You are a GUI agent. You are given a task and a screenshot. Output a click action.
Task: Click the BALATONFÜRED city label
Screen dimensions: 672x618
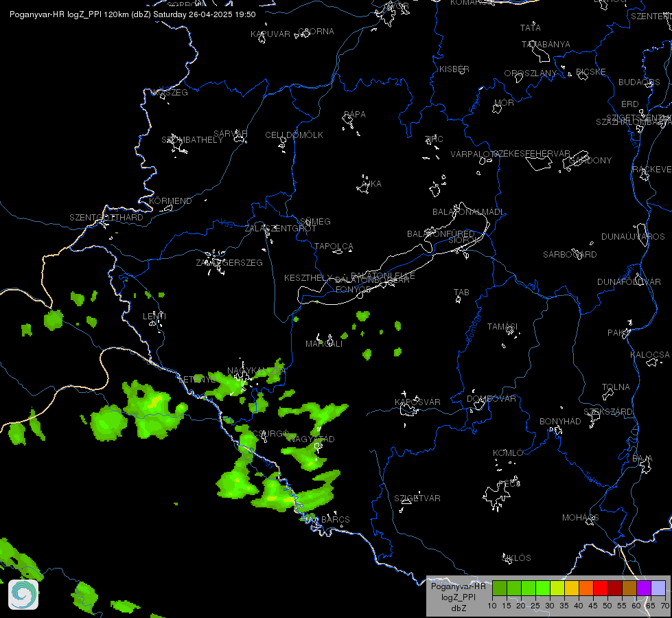coord(441,234)
